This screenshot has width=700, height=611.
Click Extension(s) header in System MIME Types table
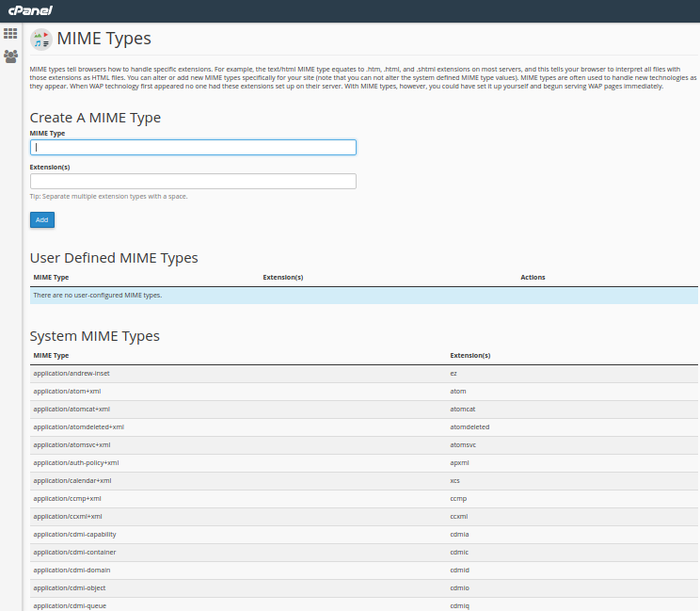pos(469,356)
